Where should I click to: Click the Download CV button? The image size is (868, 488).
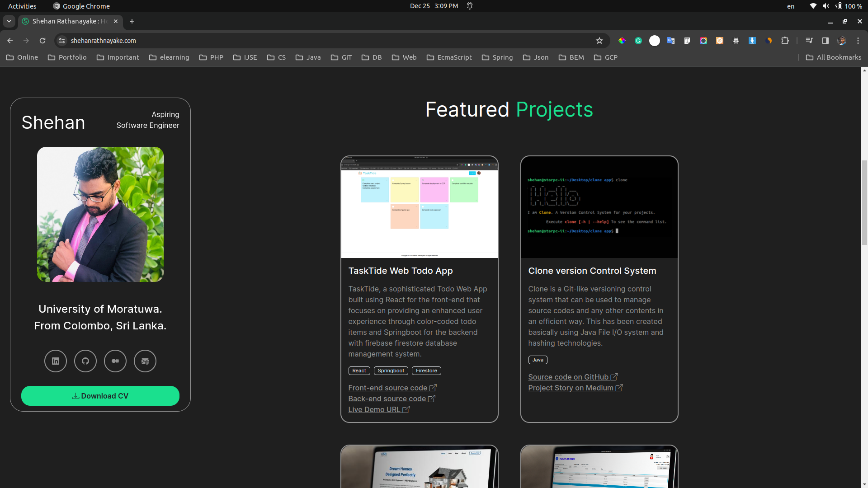click(100, 396)
